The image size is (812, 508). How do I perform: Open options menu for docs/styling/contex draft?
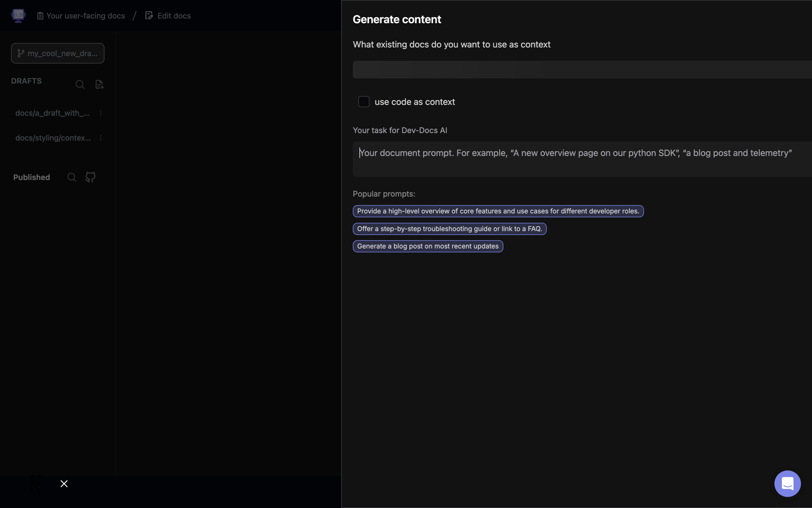point(101,138)
